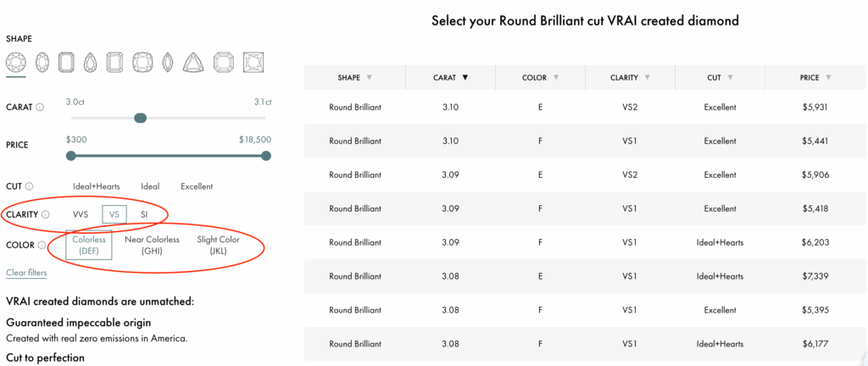Viewport: 868px width, 366px height.
Task: Sort table by CARAT column arrow
Action: pos(465,78)
